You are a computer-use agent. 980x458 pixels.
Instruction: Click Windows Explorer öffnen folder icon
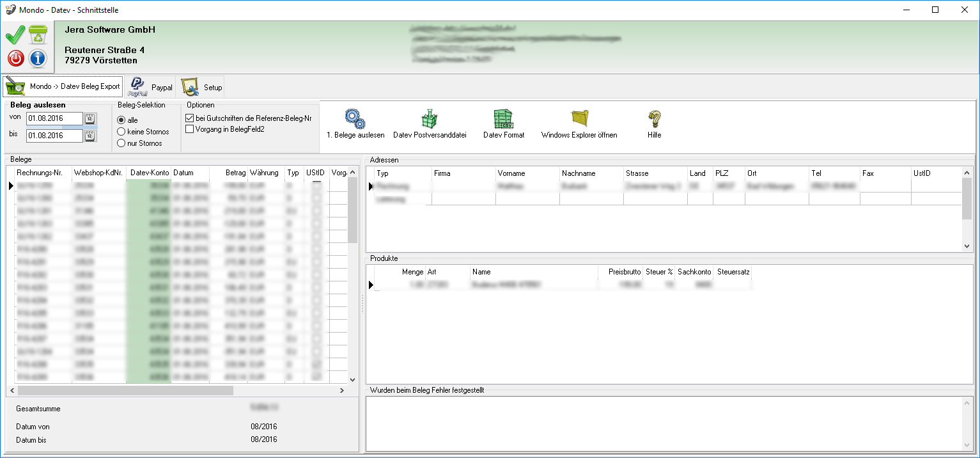579,119
